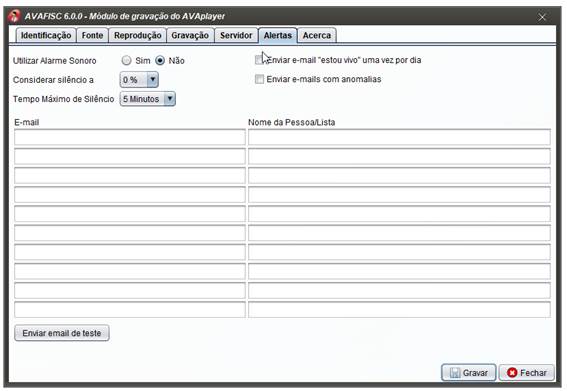This screenshot has height=391, width=567.
Task: Click the Considerar silêncio a label
Action: [53, 80]
